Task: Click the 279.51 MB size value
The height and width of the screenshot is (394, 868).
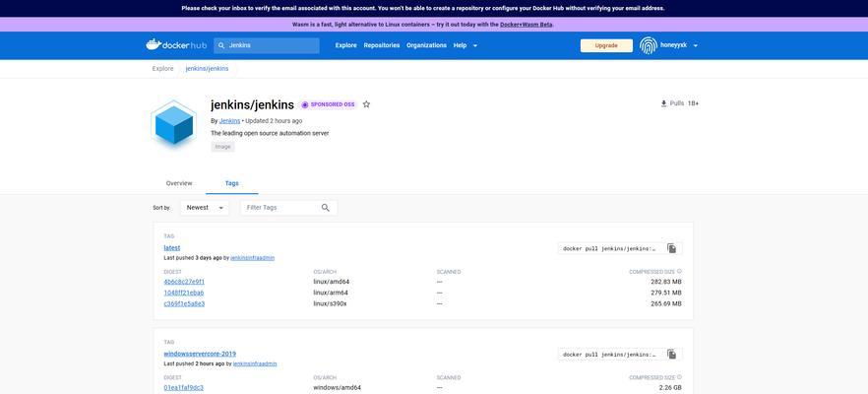Action: click(666, 293)
